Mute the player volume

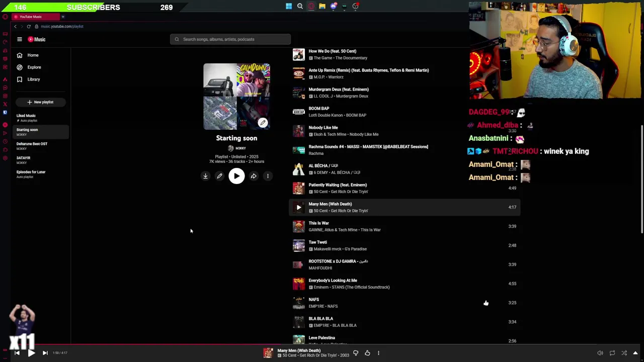point(600,353)
